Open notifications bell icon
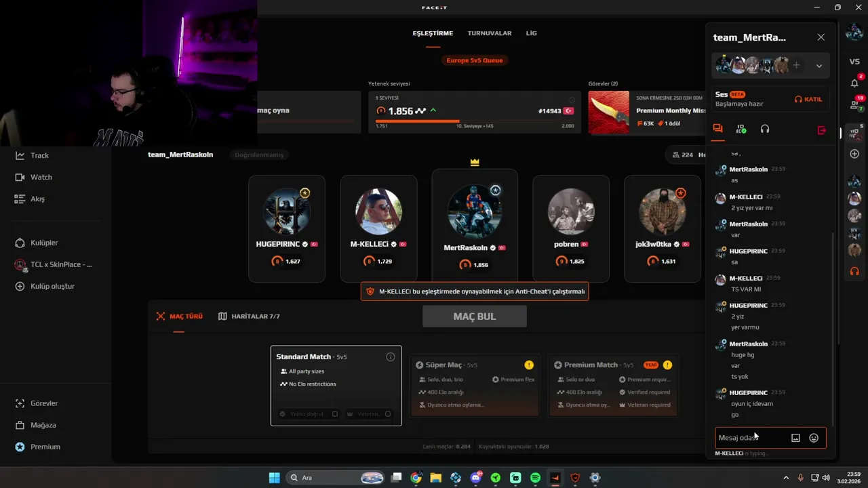Image resolution: width=868 pixels, height=488 pixels. tap(854, 83)
